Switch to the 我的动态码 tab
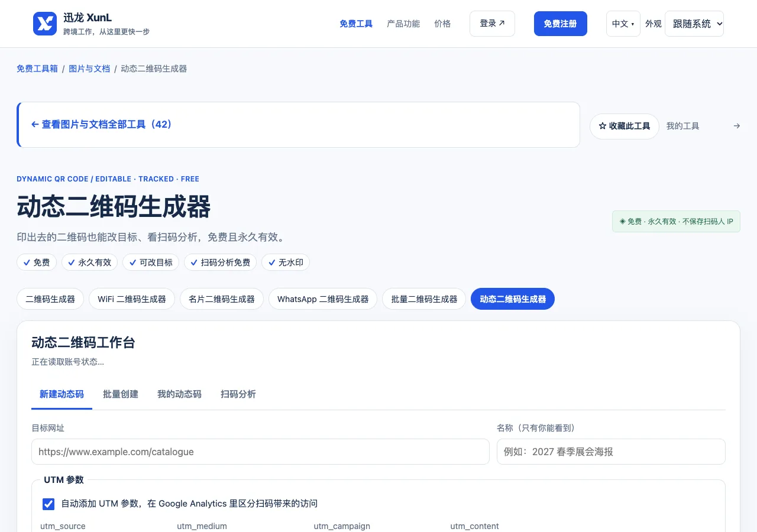Image resolution: width=757 pixels, height=532 pixels. [x=179, y=394]
